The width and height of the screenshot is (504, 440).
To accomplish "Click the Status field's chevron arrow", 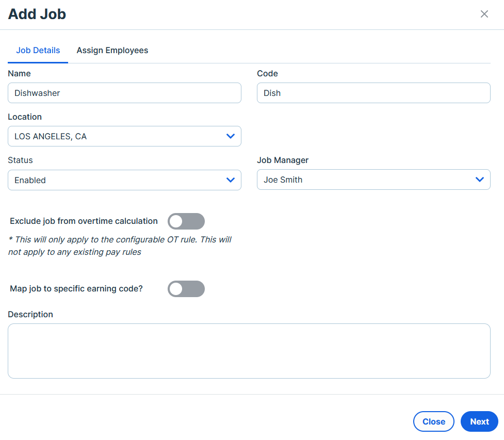I will (231, 180).
